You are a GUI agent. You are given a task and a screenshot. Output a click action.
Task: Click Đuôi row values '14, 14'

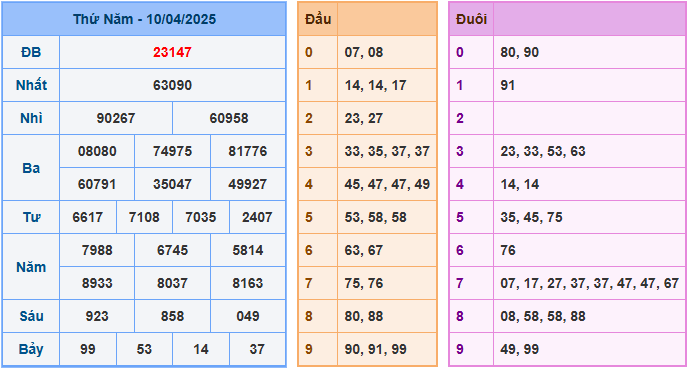click(519, 184)
